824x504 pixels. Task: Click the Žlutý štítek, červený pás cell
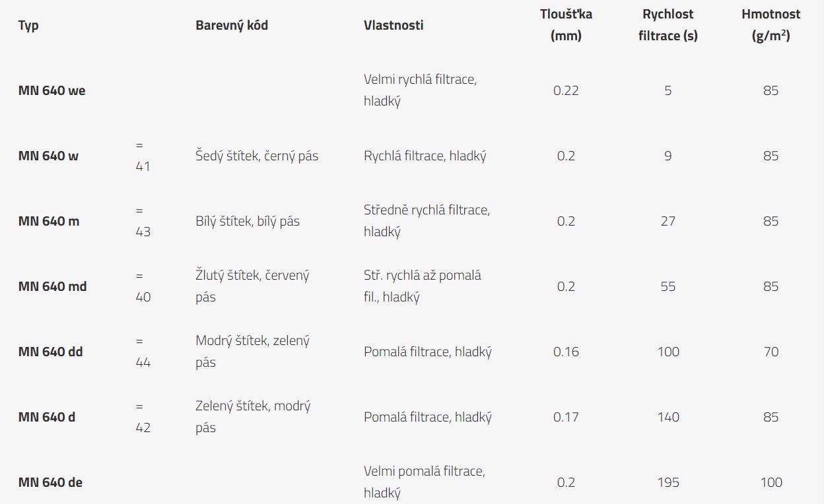252,286
